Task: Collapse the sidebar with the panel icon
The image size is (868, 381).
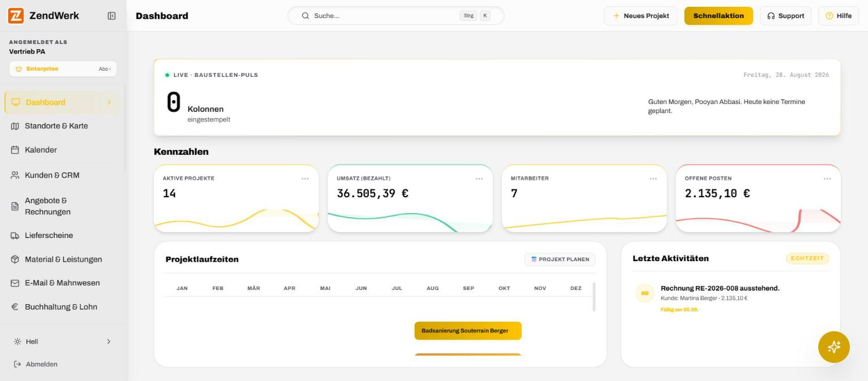Action: (x=111, y=16)
